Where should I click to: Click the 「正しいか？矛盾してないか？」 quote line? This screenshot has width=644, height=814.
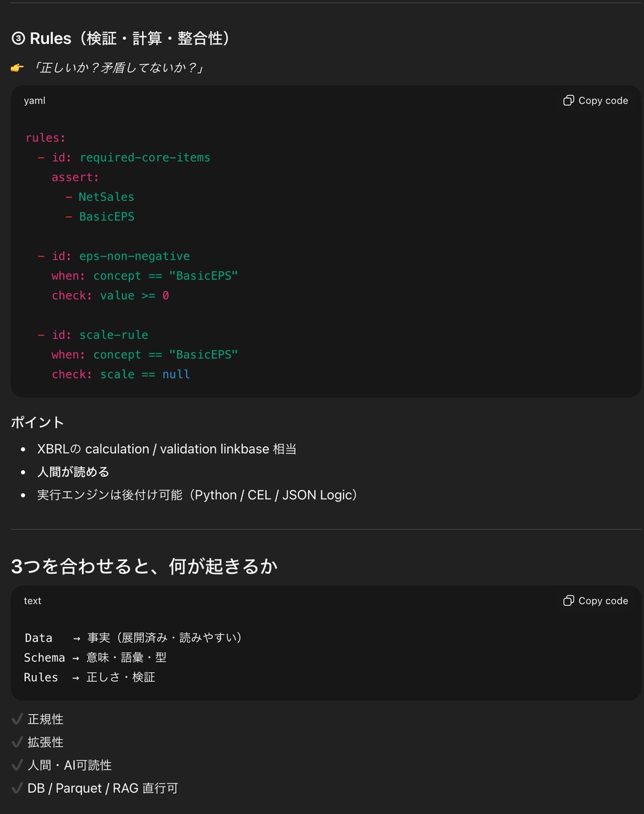click(118, 69)
